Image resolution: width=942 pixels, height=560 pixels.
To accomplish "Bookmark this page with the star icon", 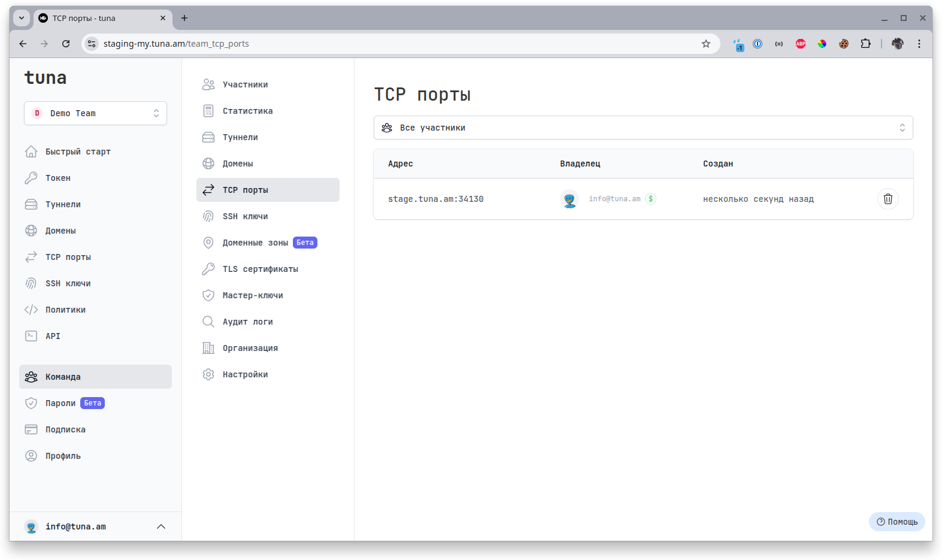I will click(706, 44).
